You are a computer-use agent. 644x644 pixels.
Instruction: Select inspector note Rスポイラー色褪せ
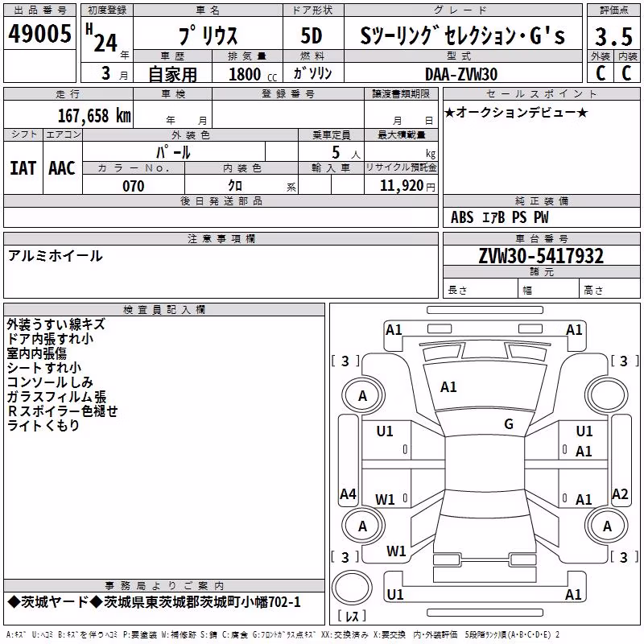(63, 411)
